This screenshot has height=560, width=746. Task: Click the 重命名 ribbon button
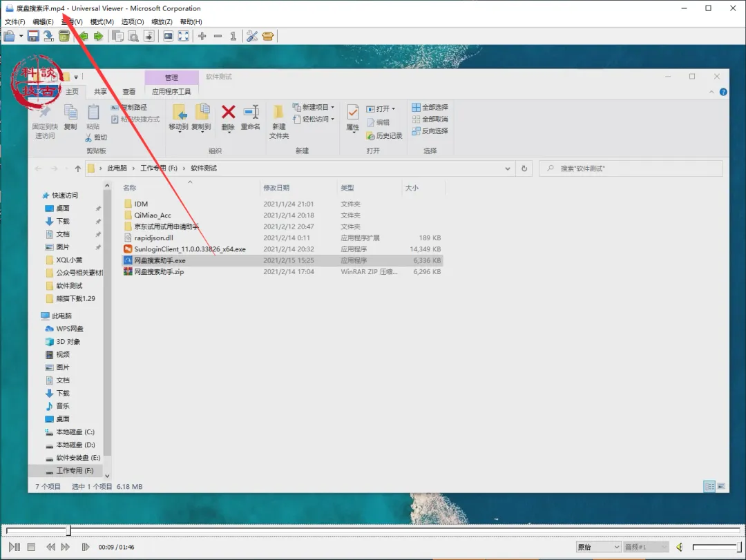[250, 118]
